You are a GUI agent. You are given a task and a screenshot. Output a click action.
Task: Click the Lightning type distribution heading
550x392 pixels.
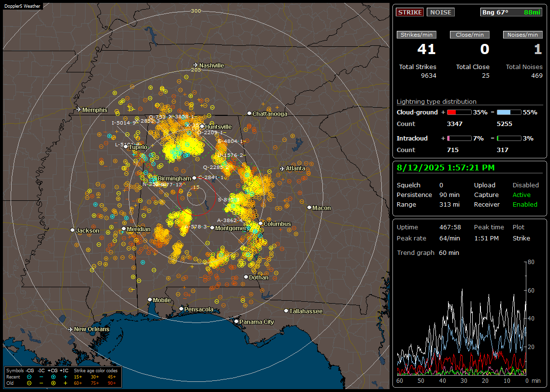point(436,101)
